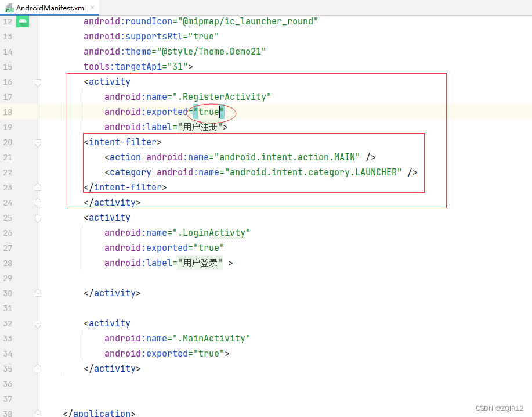Image resolution: width=532 pixels, height=417 pixels.
Task: Close the AndroidManifest.xml tab
Action: point(92,8)
